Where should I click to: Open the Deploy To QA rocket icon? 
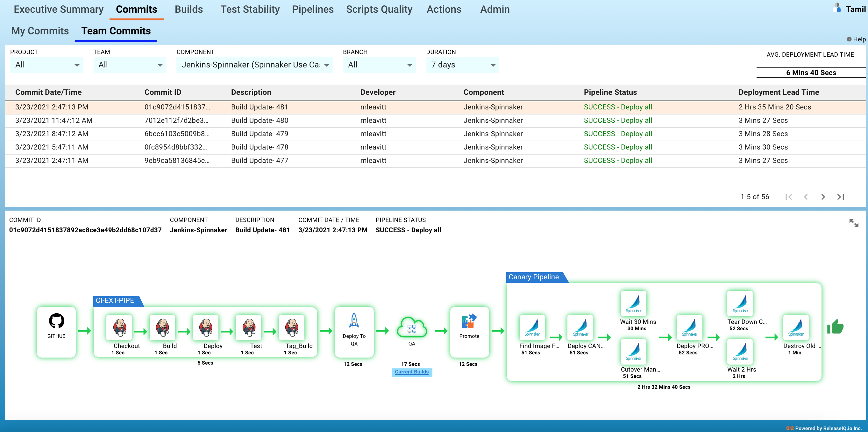[x=354, y=321]
